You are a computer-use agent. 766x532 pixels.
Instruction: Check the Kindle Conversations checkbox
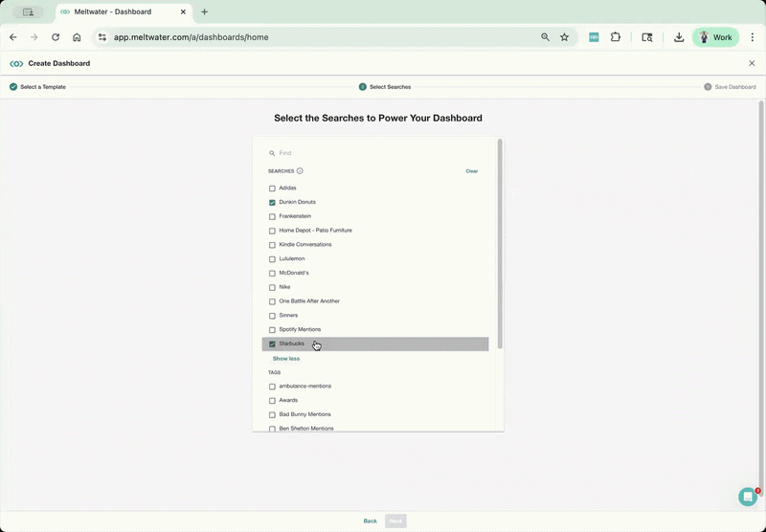[272, 245]
